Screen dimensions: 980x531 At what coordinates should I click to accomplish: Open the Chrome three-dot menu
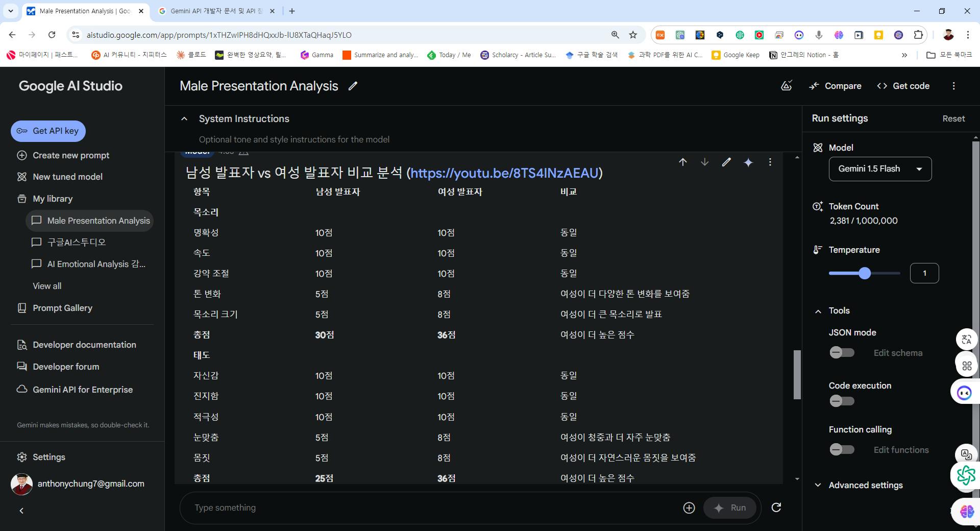967,35
